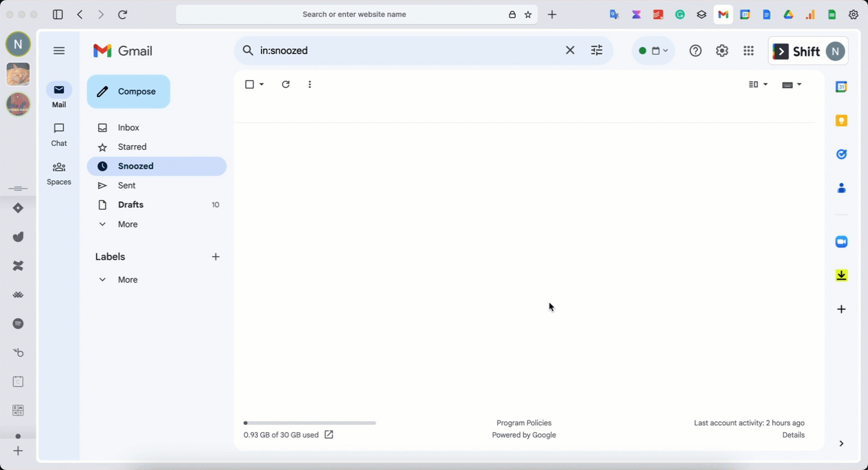Get add-ons with side panel plus

point(841,309)
